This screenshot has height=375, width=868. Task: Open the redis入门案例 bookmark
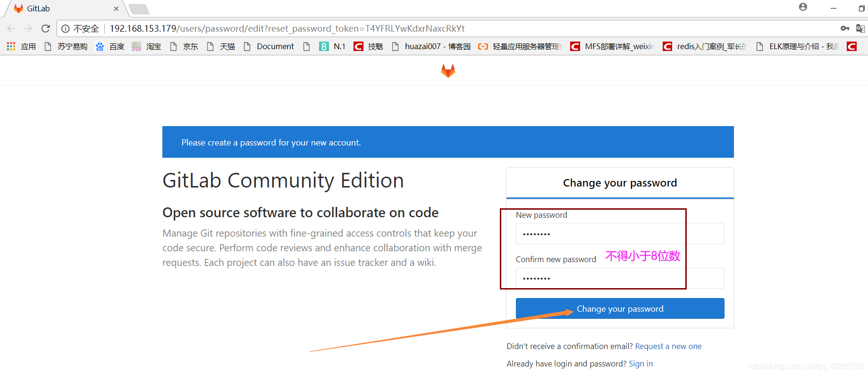tap(704, 46)
